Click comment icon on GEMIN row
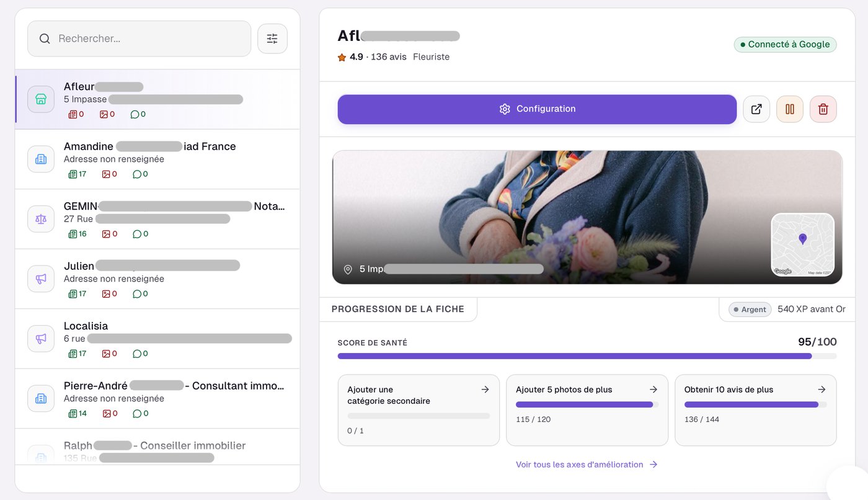868x500 pixels. [x=137, y=234]
